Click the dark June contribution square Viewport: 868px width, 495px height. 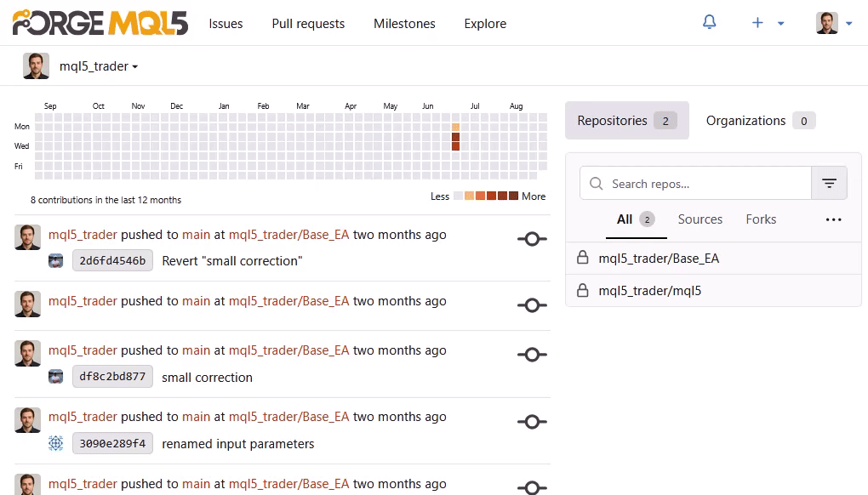pyautogui.click(x=455, y=137)
